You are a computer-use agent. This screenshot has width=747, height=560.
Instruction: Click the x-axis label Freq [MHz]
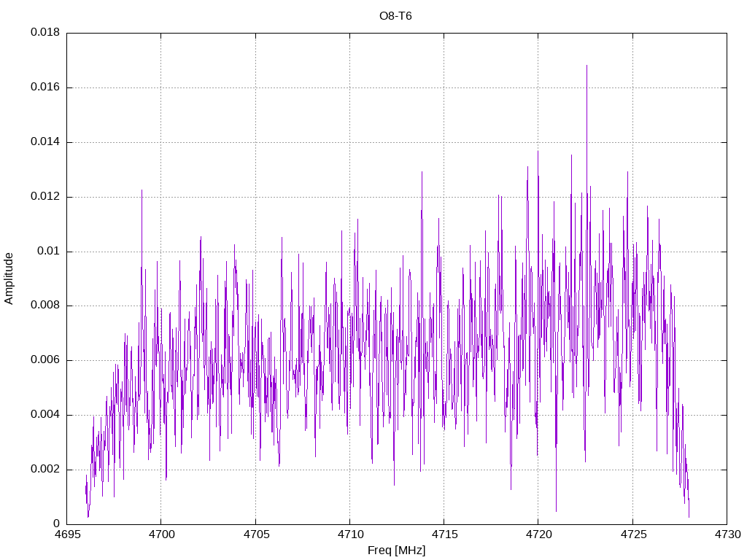(x=396, y=551)
